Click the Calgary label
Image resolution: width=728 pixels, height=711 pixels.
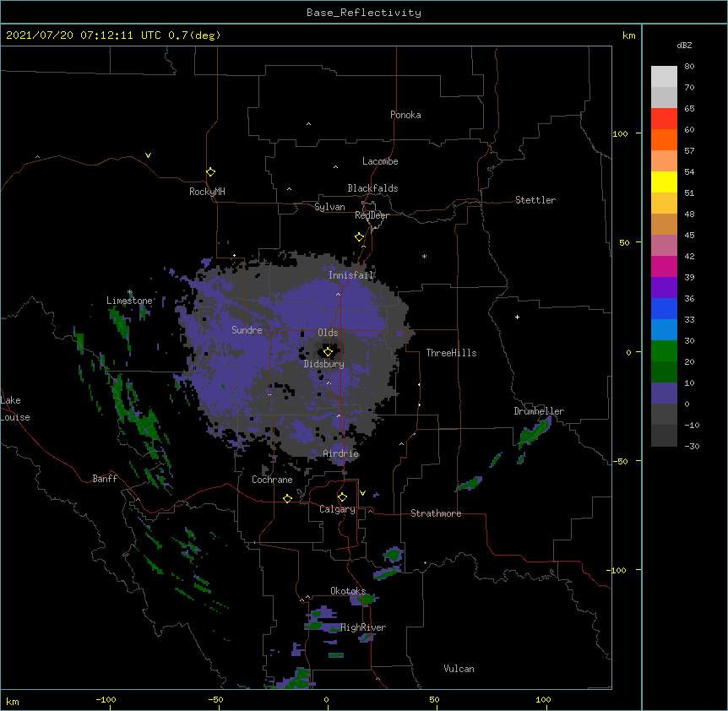(x=337, y=509)
